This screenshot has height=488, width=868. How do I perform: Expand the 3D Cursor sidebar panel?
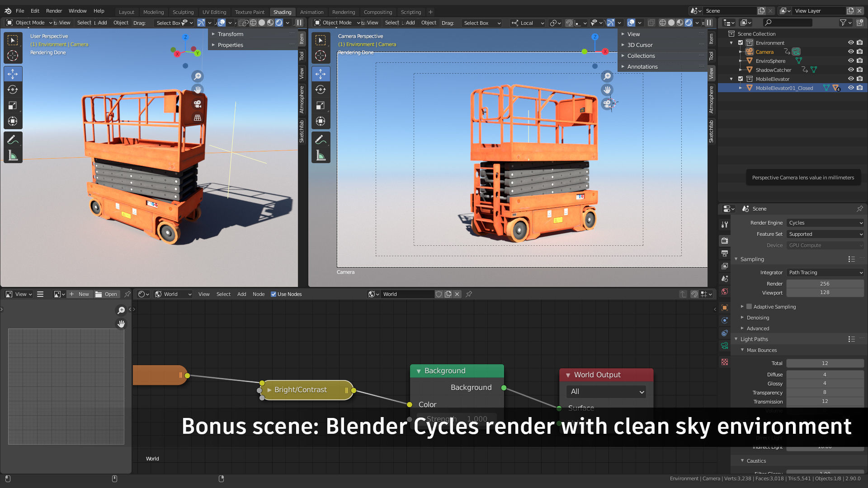[x=640, y=45]
